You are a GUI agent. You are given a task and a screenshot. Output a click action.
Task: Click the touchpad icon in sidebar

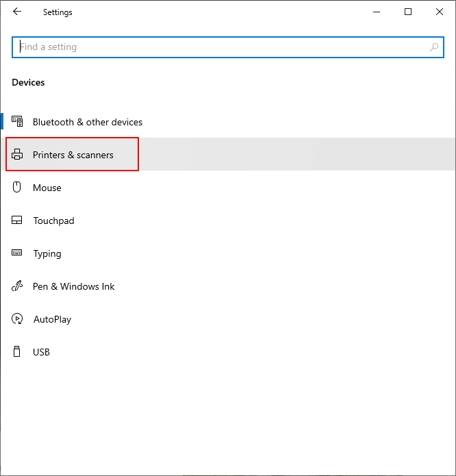(x=17, y=221)
